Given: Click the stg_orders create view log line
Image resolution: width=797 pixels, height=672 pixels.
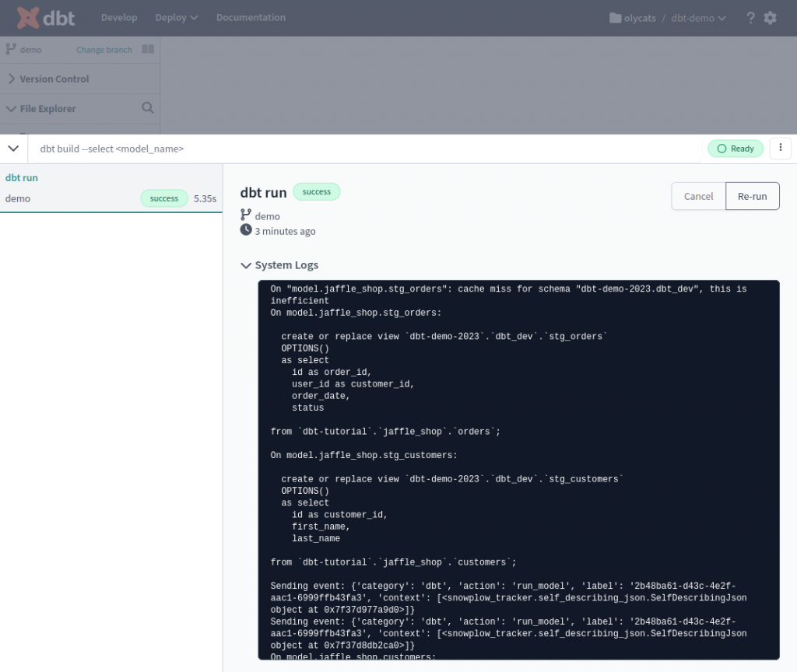Looking at the screenshot, I should (x=444, y=336).
